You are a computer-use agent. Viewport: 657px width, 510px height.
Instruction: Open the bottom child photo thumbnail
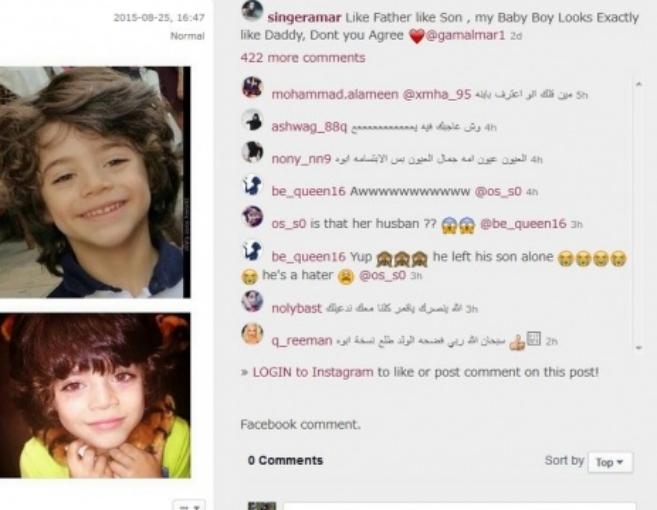(95, 396)
